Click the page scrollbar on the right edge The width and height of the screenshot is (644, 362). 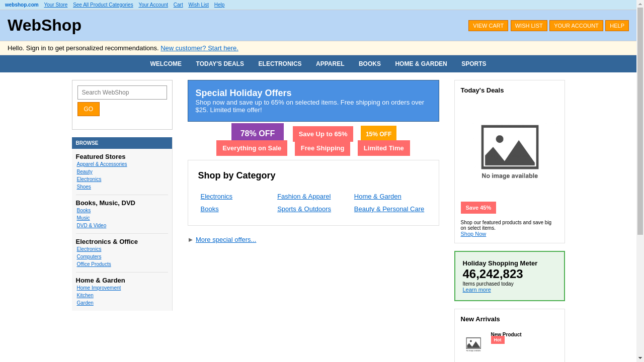click(x=640, y=181)
